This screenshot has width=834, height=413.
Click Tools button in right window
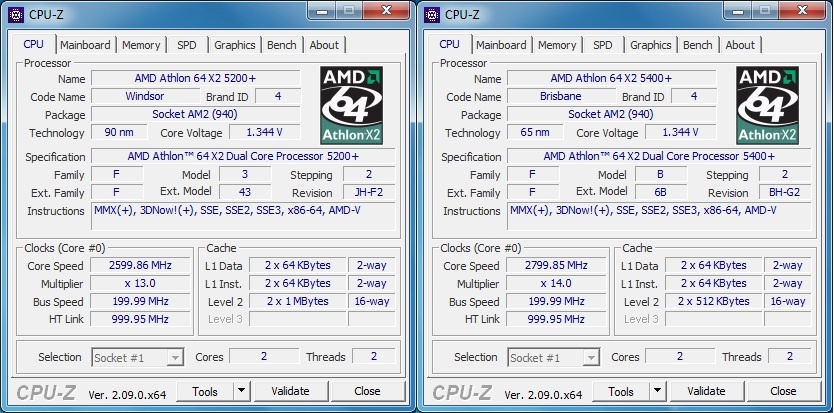click(621, 392)
